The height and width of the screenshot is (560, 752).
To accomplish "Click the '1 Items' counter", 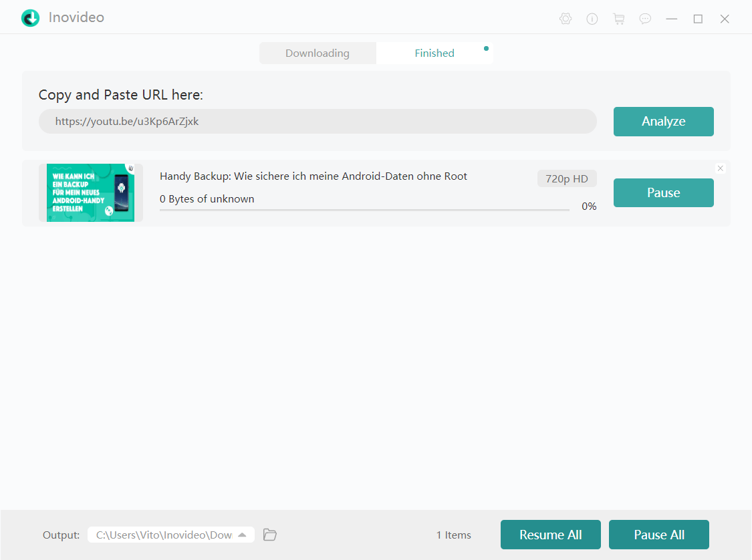I will [454, 535].
